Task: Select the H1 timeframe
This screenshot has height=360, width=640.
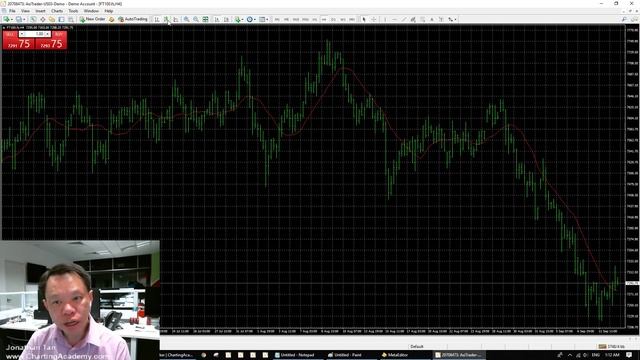Action: [315, 19]
